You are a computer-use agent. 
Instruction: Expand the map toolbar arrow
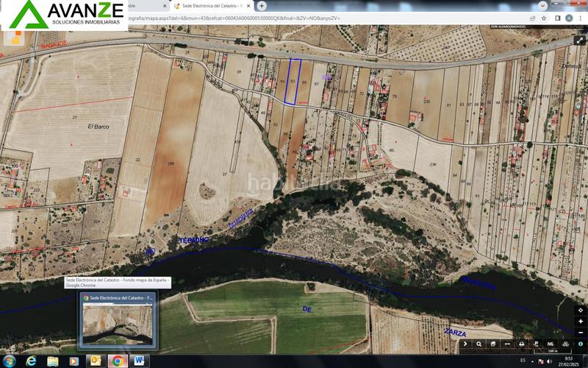coord(465,344)
